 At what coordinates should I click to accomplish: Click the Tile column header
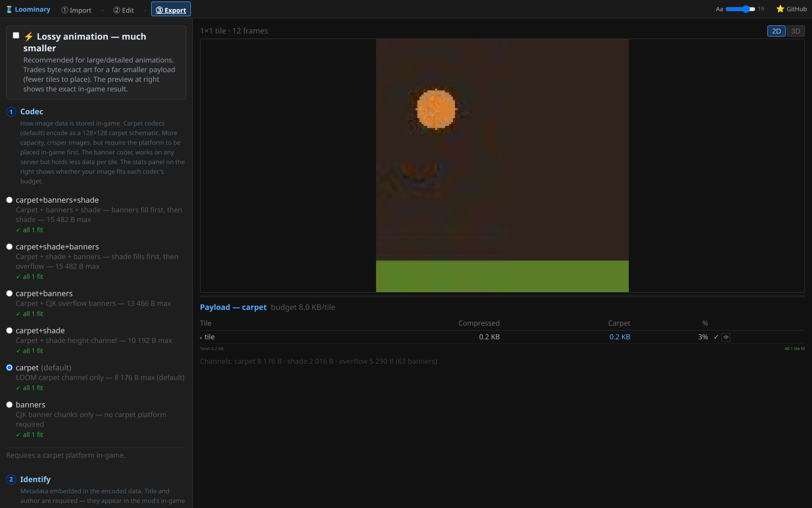(x=206, y=323)
